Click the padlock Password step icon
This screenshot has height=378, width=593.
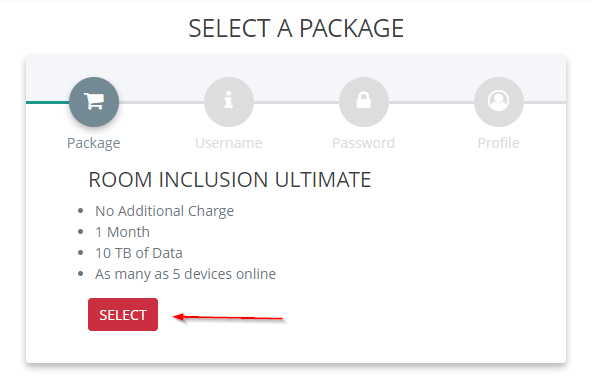(x=363, y=102)
